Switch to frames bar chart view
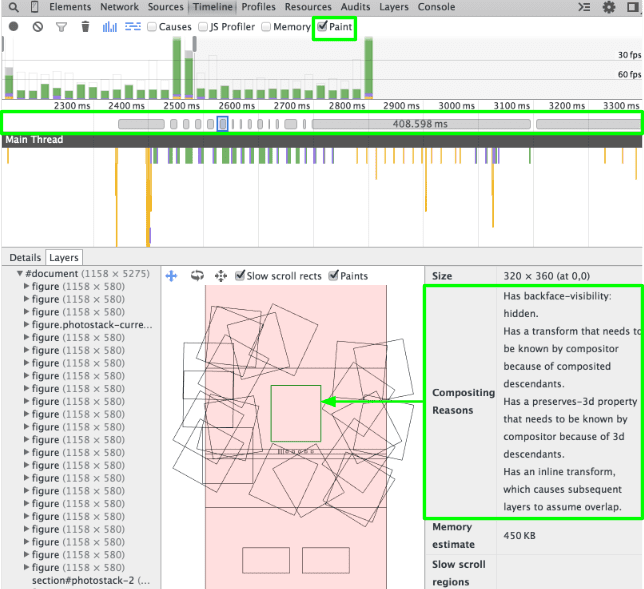The height and width of the screenshot is (589, 644). [x=110, y=27]
